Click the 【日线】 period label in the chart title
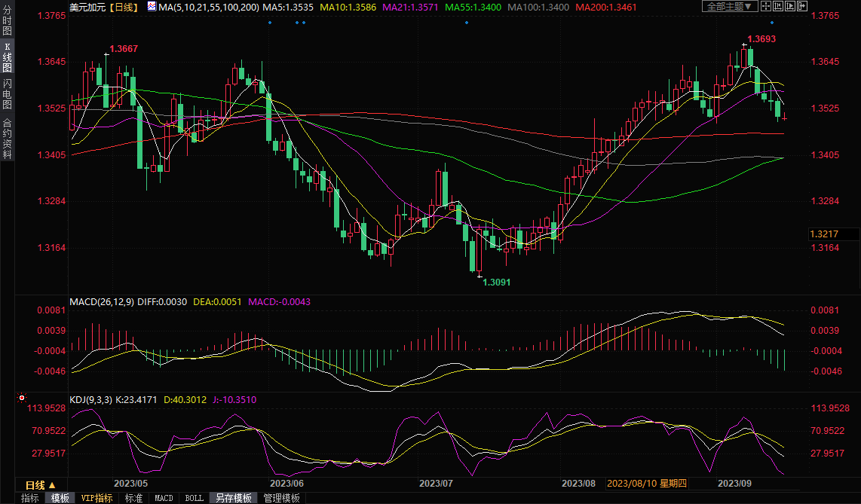Viewport: 861px width, 504px height. (x=123, y=7)
